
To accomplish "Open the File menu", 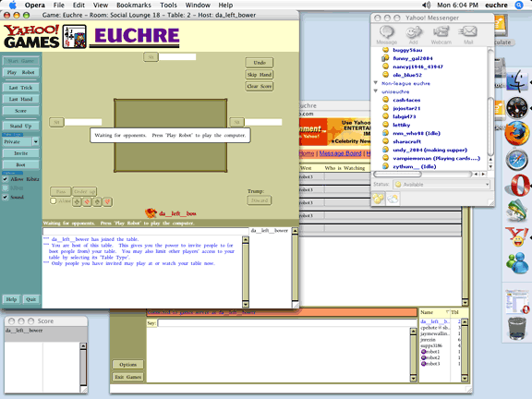I will coord(59,6).
